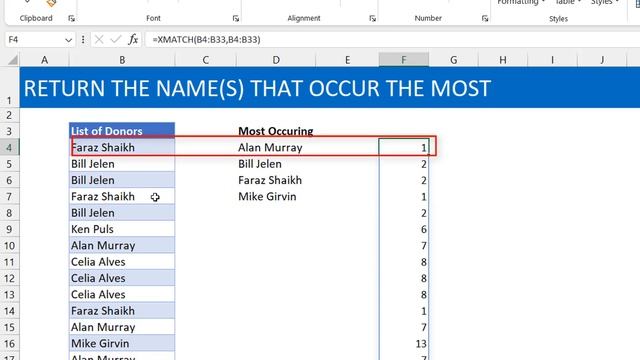
Task: Select column B header
Action: (122, 60)
